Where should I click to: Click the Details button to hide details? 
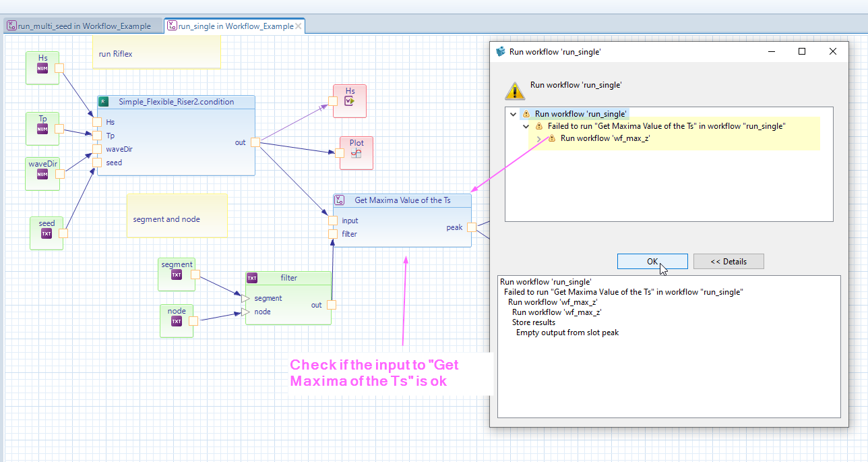pyautogui.click(x=728, y=261)
